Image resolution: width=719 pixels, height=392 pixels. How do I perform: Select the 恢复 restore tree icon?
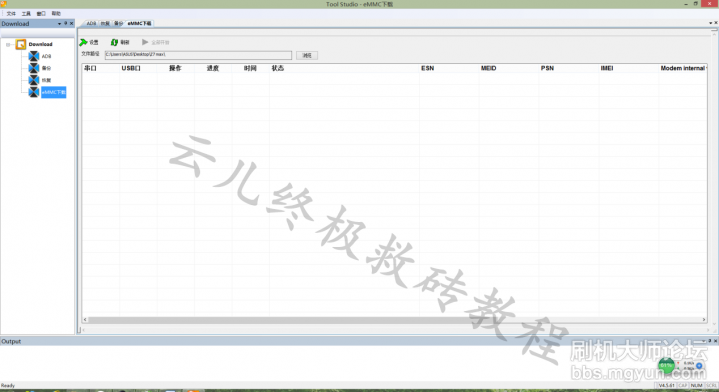[34, 80]
